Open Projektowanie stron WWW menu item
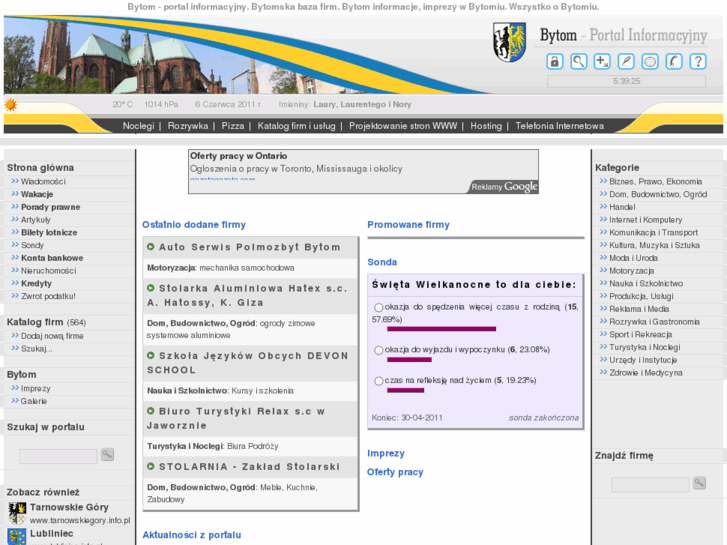 click(x=403, y=126)
